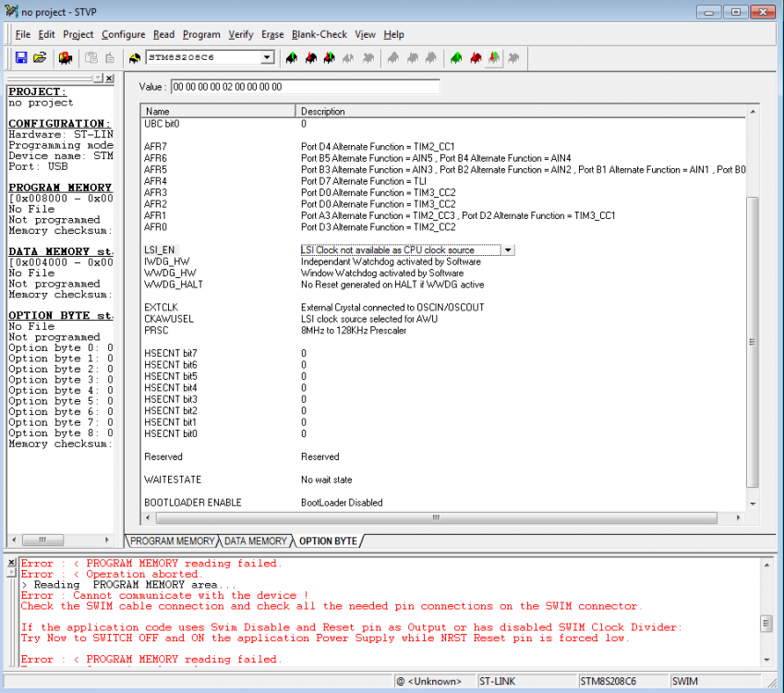Click the configure programmer chip icon after Open
Screen dimensions: 784x693
click(x=66, y=57)
